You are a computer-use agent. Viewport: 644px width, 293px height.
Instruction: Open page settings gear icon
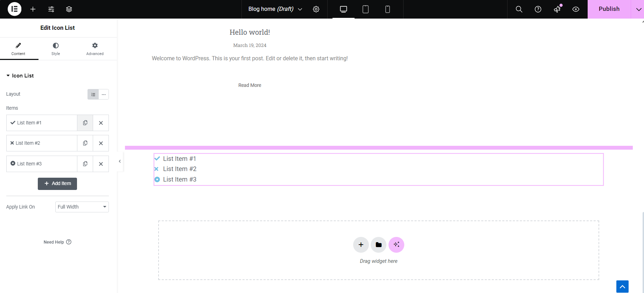click(316, 9)
